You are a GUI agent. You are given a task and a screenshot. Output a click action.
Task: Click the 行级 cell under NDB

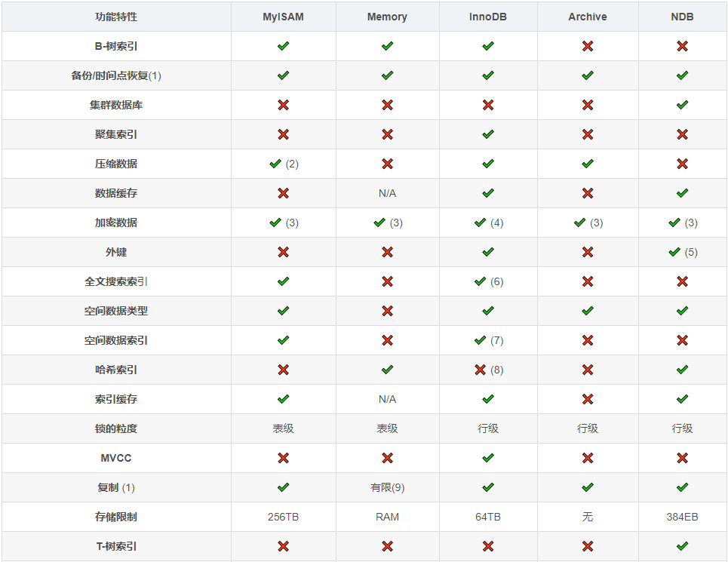click(x=682, y=428)
